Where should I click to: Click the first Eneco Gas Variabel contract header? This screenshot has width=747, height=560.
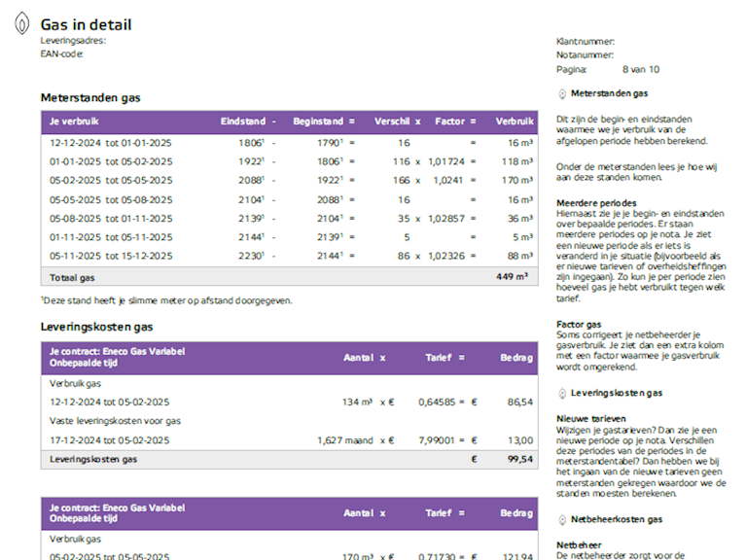tap(117, 357)
